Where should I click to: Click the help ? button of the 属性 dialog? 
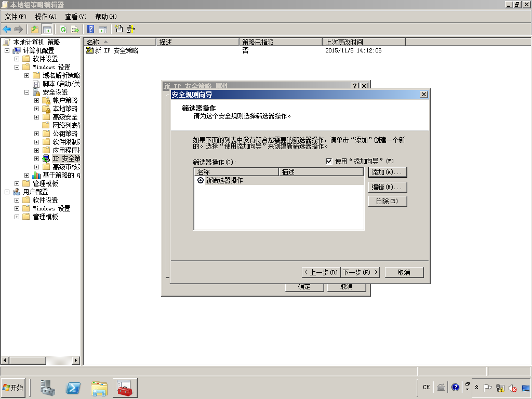click(x=355, y=86)
